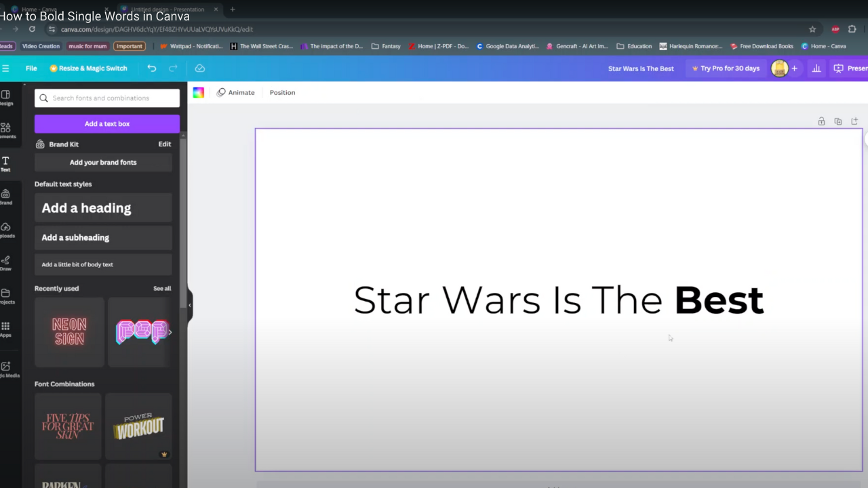Screen dimensions: 868x488
Task: Start the Present mode
Action: [850, 68]
